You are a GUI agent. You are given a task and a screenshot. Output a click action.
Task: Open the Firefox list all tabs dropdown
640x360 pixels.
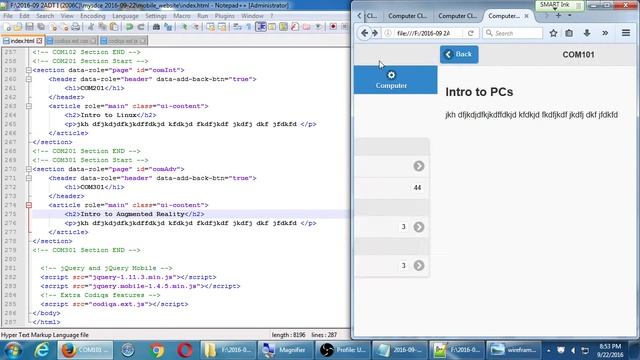point(570,16)
